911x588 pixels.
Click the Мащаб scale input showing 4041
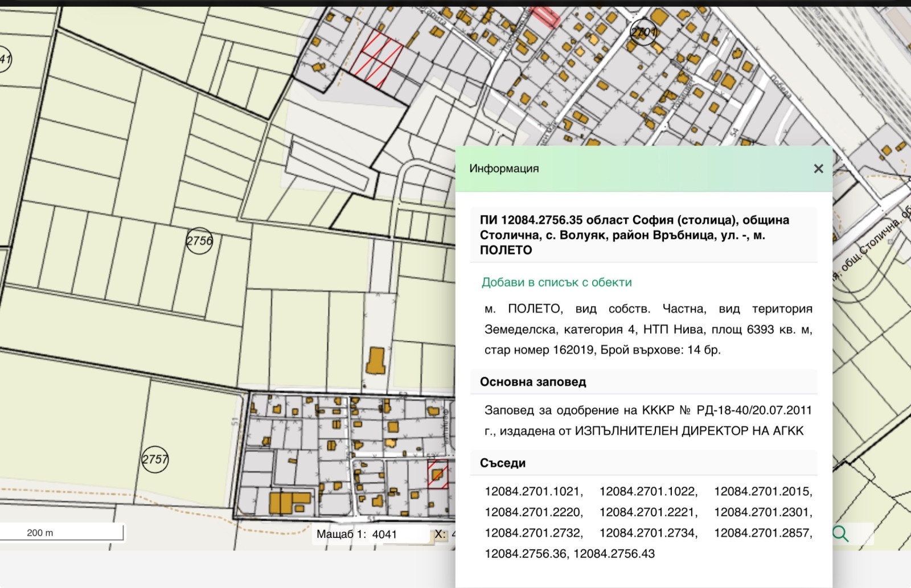[399, 534]
